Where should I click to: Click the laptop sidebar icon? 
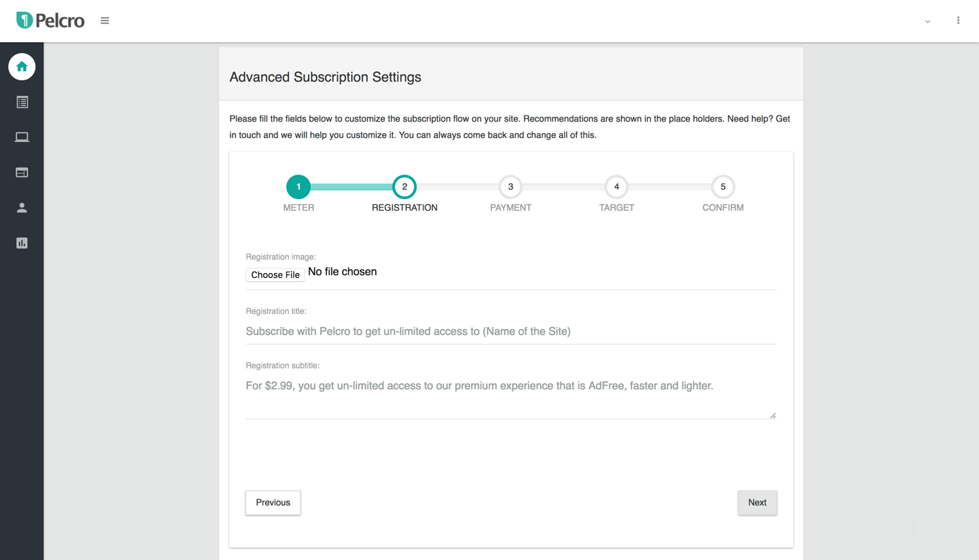(x=22, y=137)
